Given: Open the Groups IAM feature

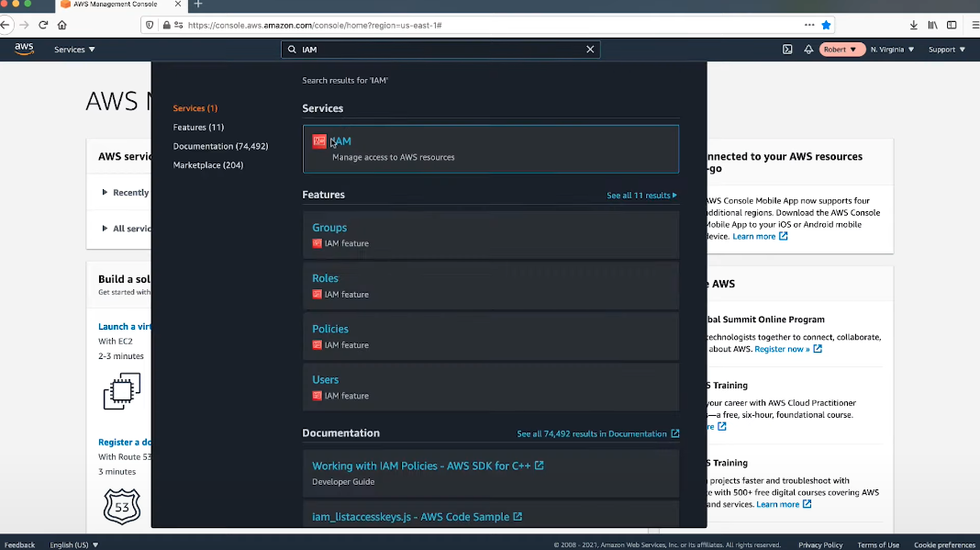Looking at the screenshot, I should pos(329,228).
